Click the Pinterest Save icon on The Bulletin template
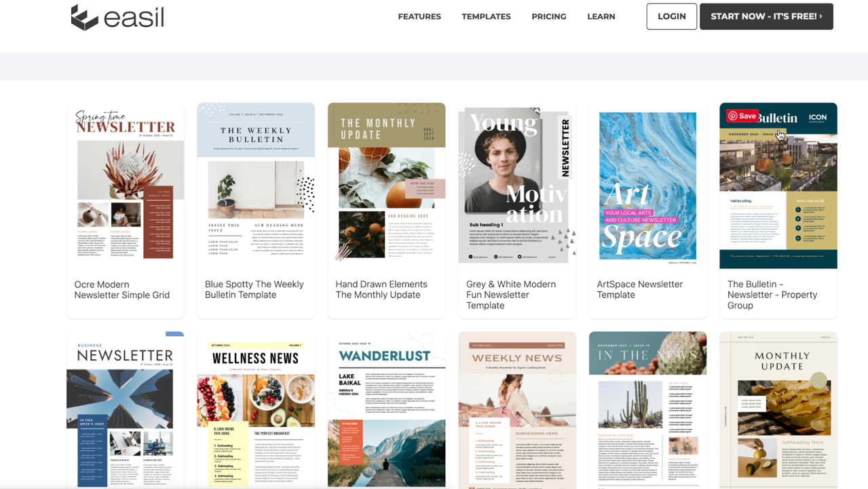Image resolution: width=868 pixels, height=489 pixels. pos(742,115)
